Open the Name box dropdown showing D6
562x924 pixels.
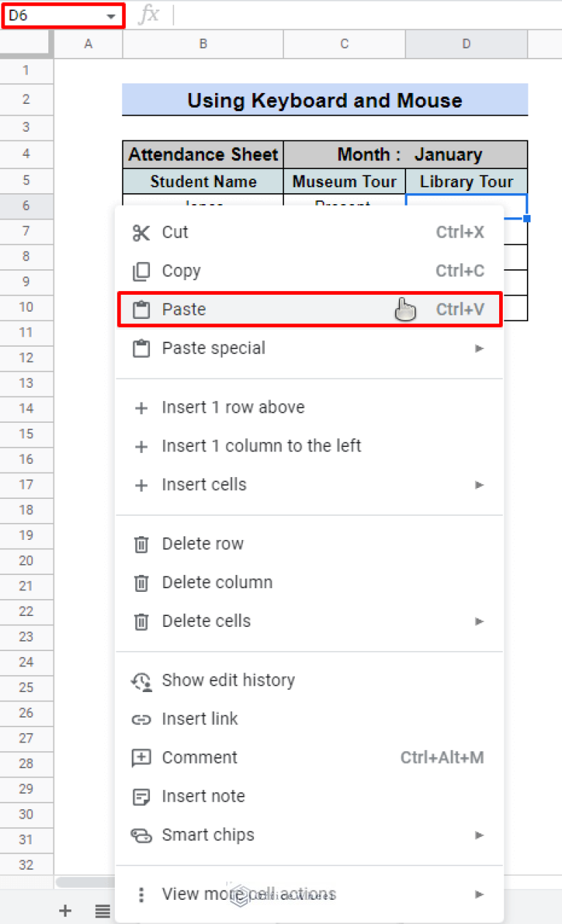111,15
